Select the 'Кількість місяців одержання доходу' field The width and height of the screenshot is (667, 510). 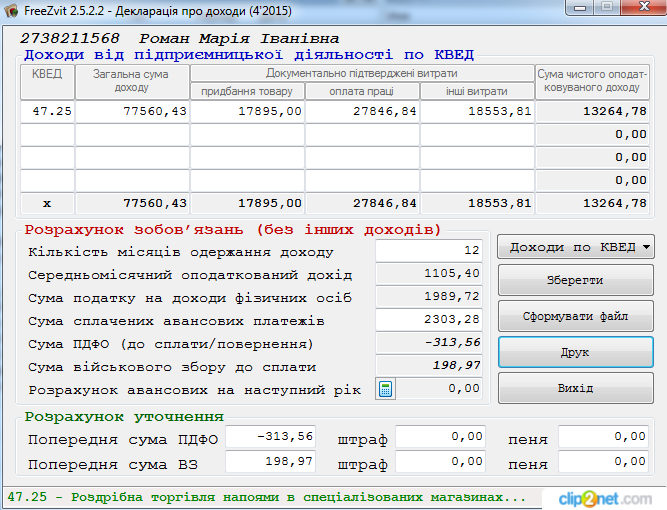point(429,251)
